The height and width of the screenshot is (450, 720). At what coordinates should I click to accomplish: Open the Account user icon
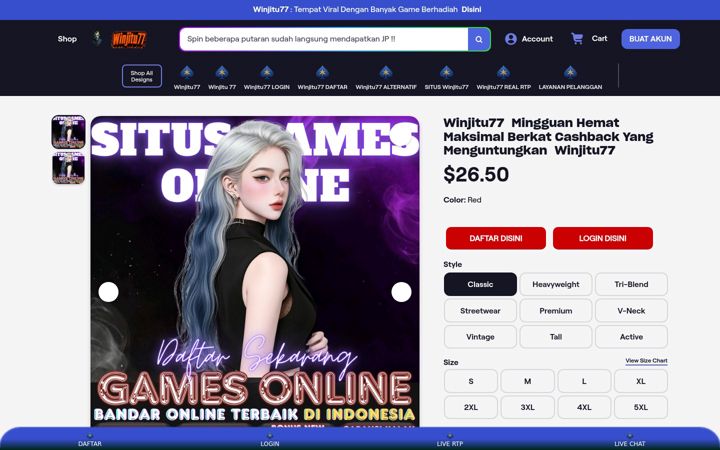[x=511, y=39]
